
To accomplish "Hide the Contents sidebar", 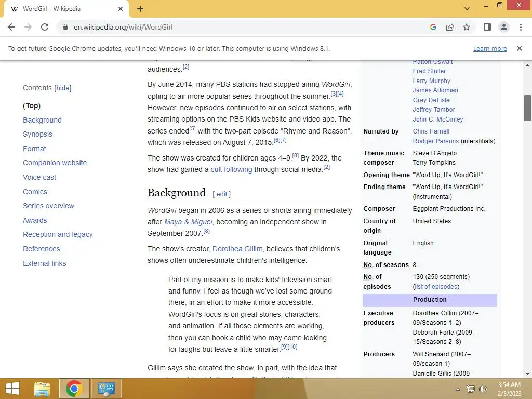I will pos(63,88).
